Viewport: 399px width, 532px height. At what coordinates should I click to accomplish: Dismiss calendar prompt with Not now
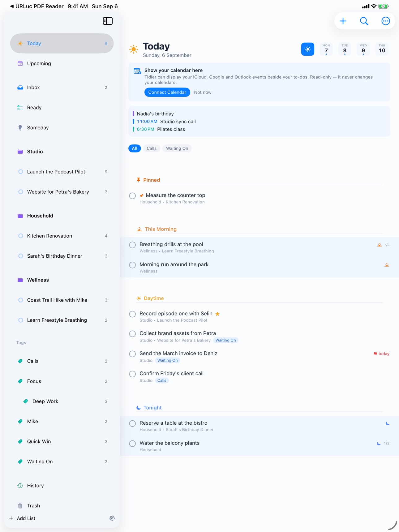click(x=203, y=92)
